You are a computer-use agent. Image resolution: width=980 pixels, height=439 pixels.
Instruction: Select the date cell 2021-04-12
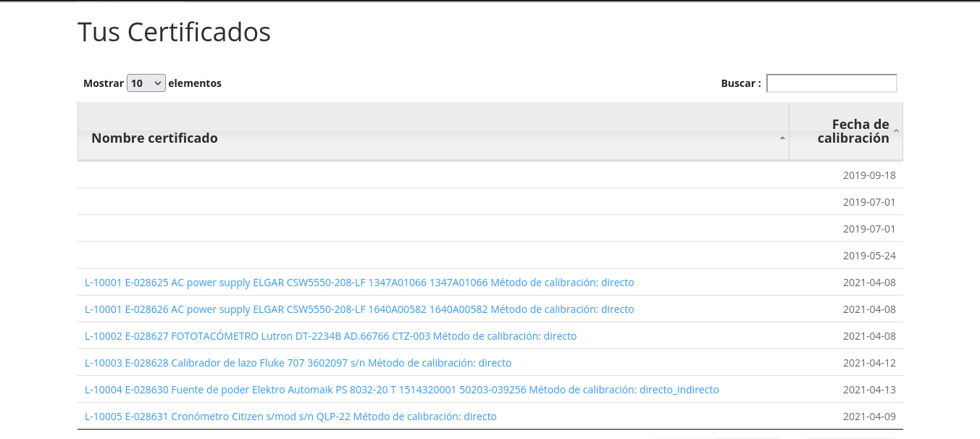(x=869, y=363)
